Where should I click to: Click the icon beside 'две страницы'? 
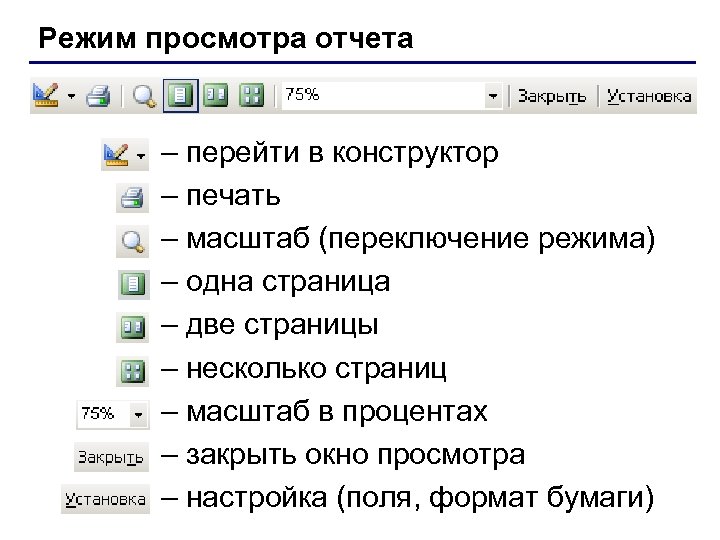[x=133, y=327]
